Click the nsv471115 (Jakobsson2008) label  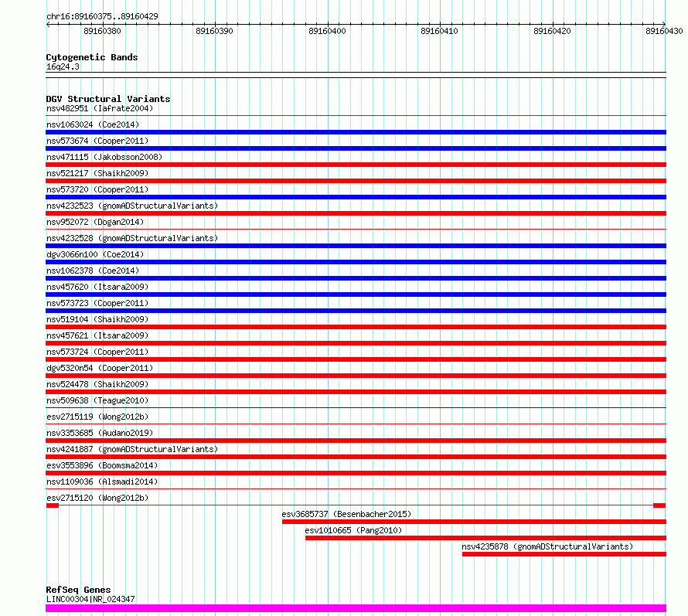click(x=104, y=157)
